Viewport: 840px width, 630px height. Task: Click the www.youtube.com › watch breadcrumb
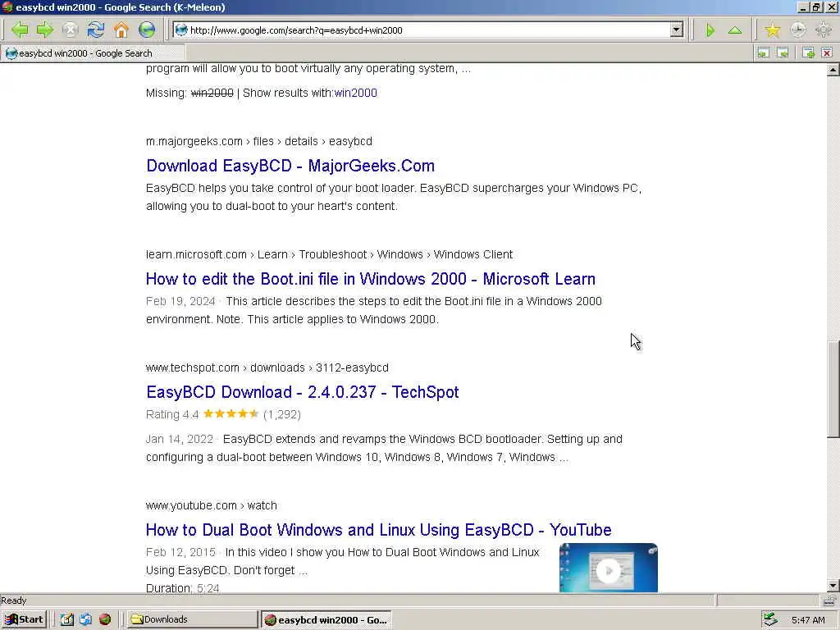coord(211,505)
